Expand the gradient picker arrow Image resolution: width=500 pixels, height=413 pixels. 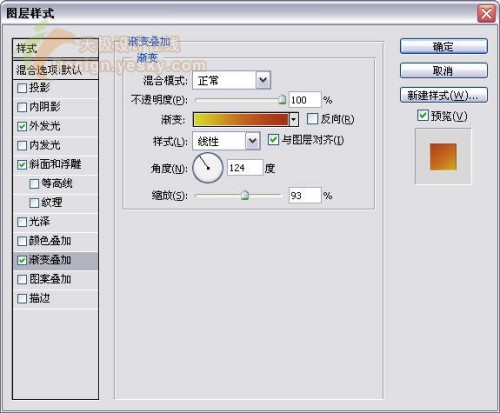[x=294, y=119]
